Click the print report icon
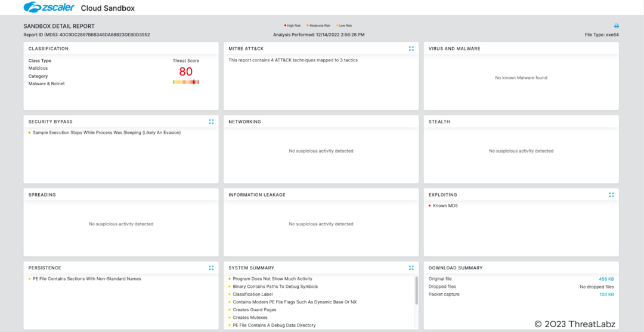 click(617, 26)
